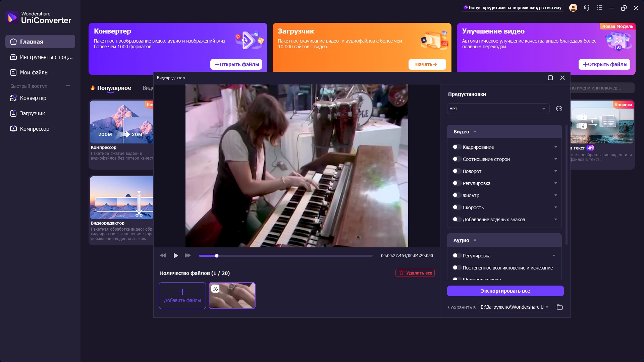This screenshot has height=362, width=644.
Task: Play the video in the editor
Action: point(175,256)
